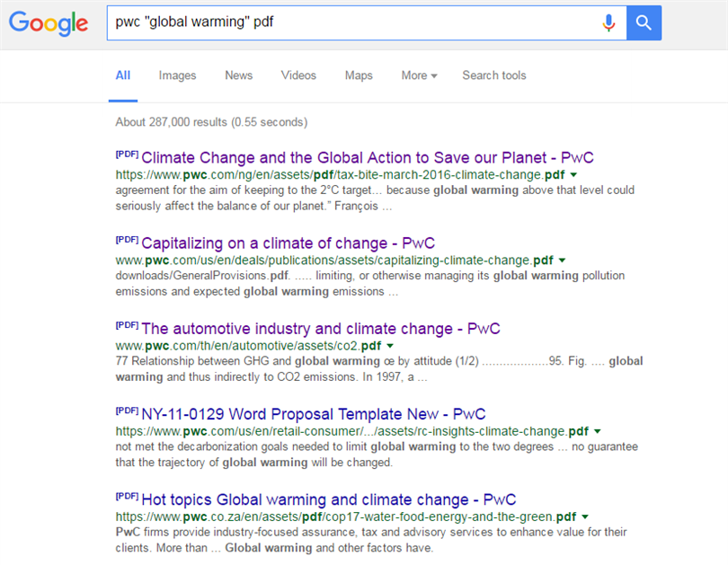Click snippet '77 Relationship between GHG'
This screenshot has height=565, width=728.
point(379,369)
